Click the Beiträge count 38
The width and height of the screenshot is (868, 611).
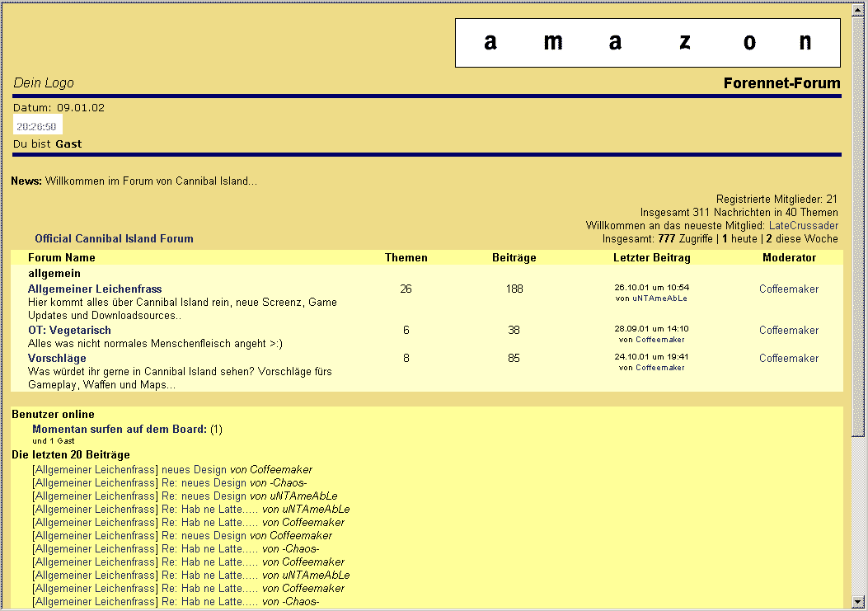[x=514, y=330]
